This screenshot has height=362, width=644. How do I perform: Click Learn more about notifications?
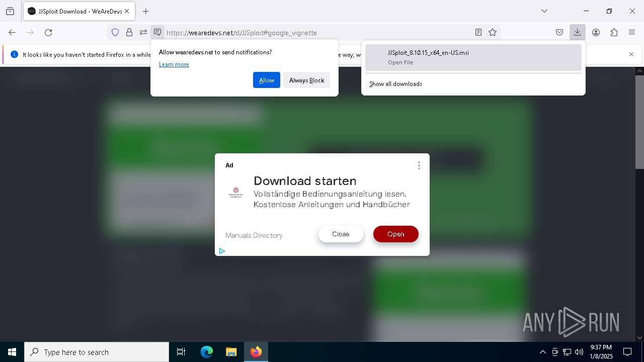point(174,64)
